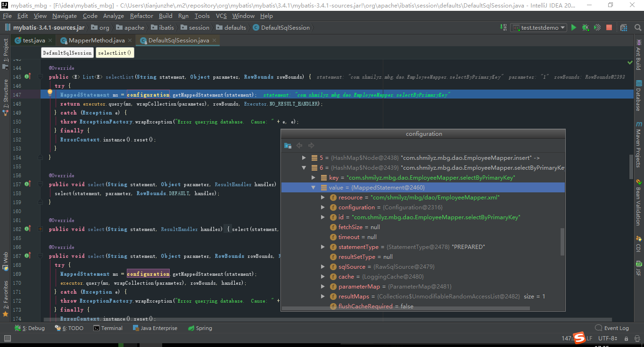The height and width of the screenshot is (347, 644).
Task: Open the Terminal tool window
Action: tap(112, 328)
